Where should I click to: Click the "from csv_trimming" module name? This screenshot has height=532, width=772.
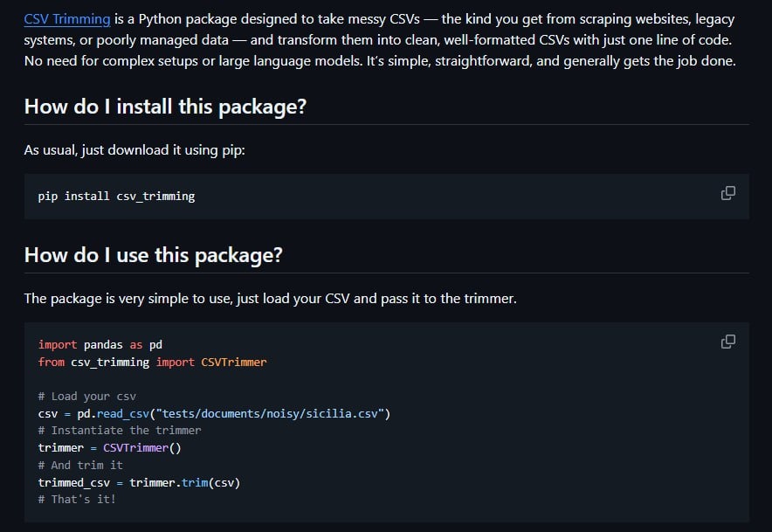coord(109,362)
